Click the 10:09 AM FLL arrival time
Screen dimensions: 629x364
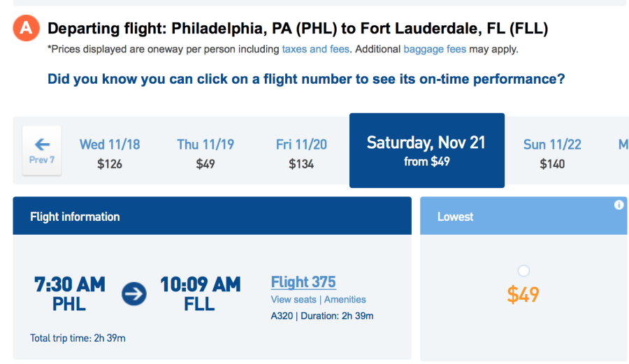click(x=200, y=293)
